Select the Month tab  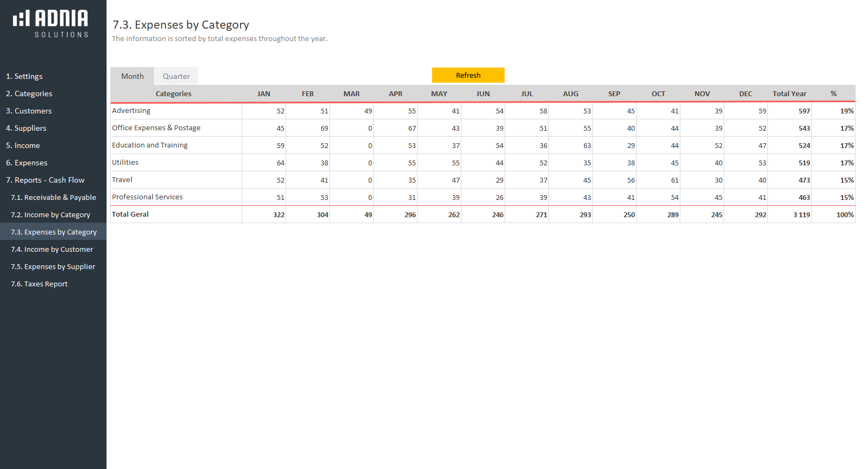click(x=132, y=76)
